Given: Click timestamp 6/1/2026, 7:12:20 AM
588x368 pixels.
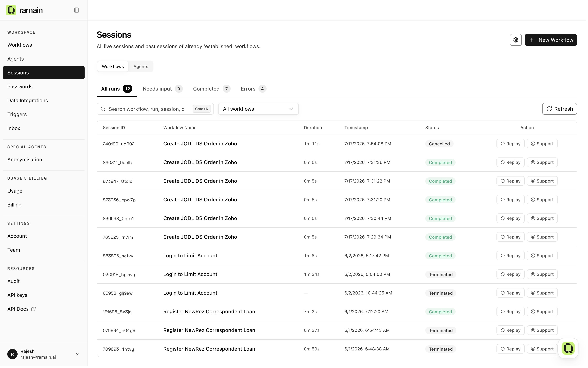Looking at the screenshot, I should click(366, 311).
